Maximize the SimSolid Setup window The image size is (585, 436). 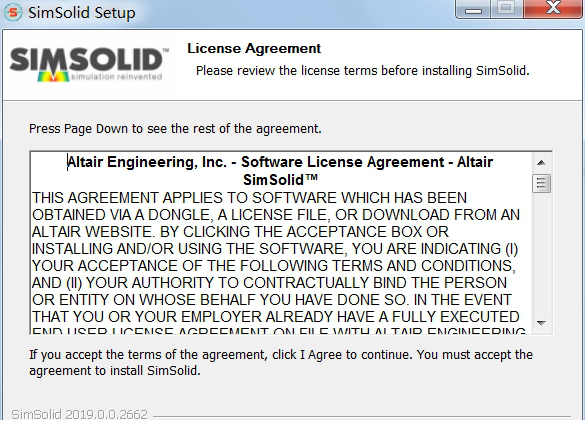506,8
